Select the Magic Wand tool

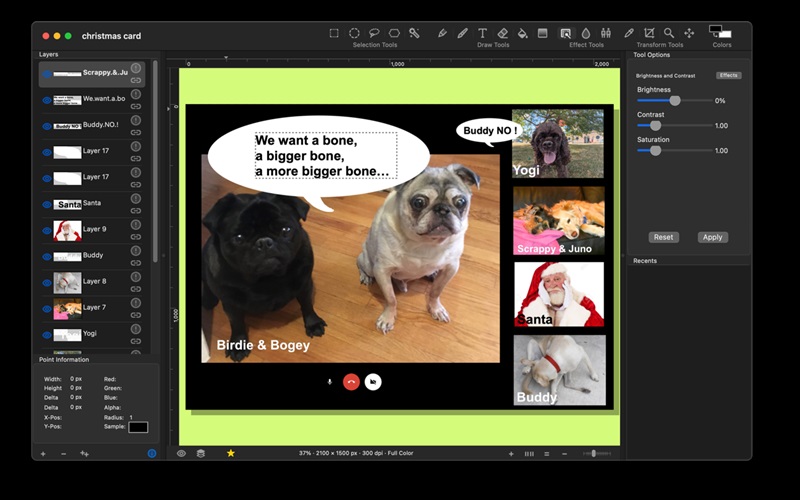click(x=414, y=33)
